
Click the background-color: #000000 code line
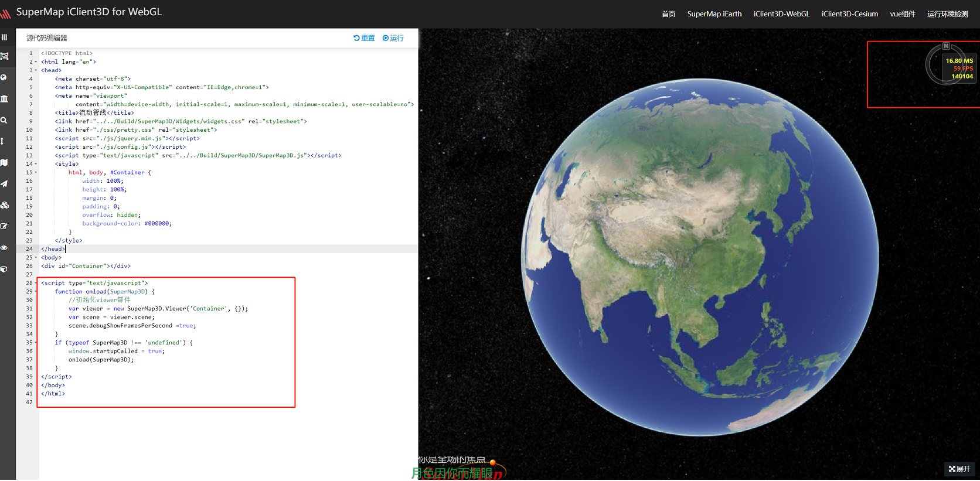click(x=127, y=224)
